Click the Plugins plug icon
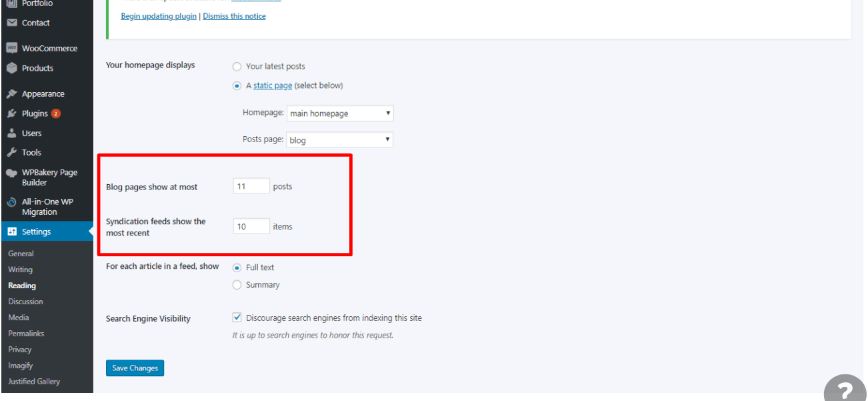This screenshot has height=401, width=868. pos(11,113)
